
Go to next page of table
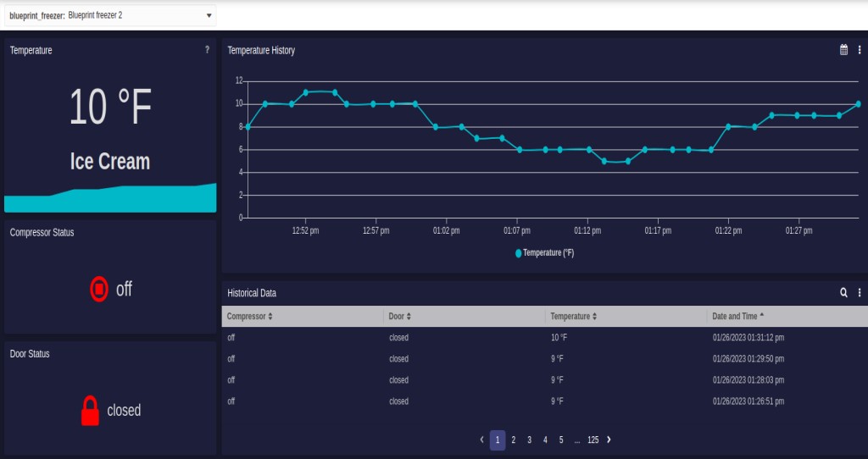[609, 440]
